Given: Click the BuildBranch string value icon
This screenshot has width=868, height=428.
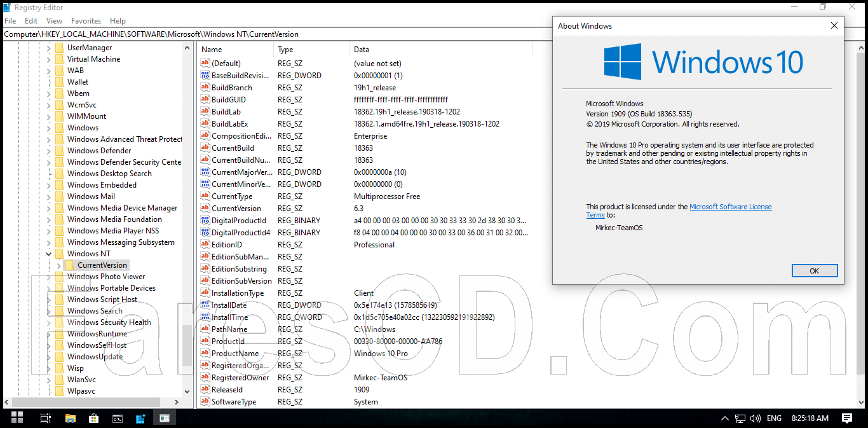Looking at the screenshot, I should coord(205,87).
